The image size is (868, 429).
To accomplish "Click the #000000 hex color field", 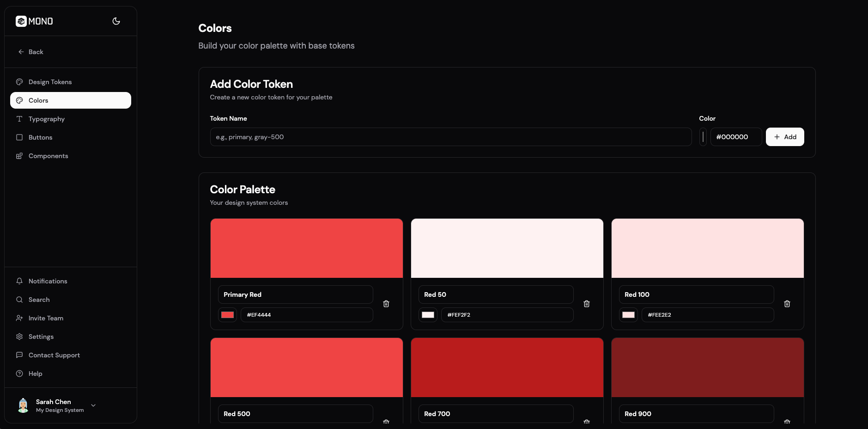I will click(735, 137).
